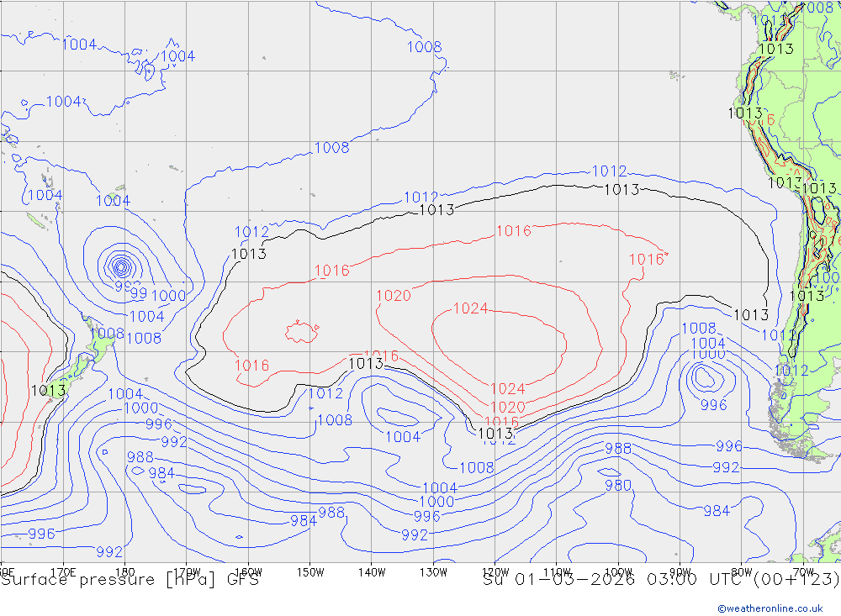
Task: Click the 120W longitude axis label
Action: pyautogui.click(x=495, y=572)
